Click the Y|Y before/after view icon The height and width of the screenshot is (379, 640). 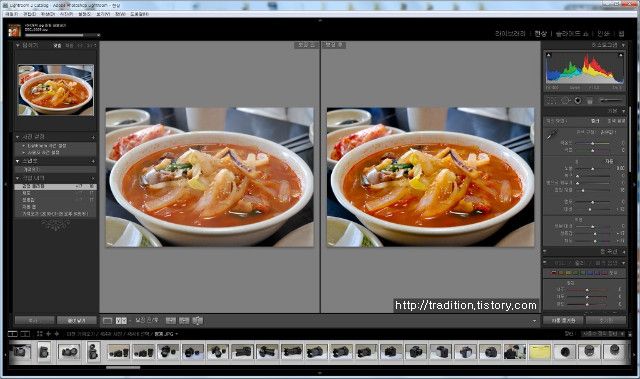click(x=121, y=321)
